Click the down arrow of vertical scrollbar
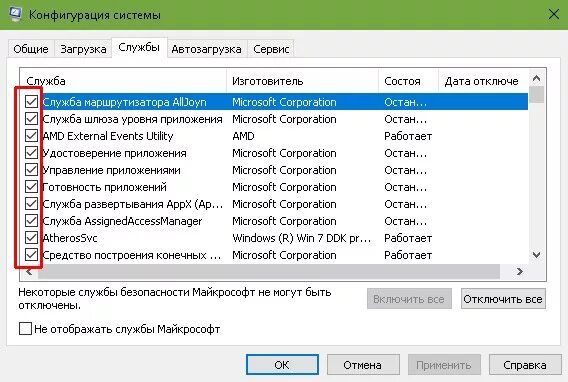This screenshot has height=382, width=568. 536,255
